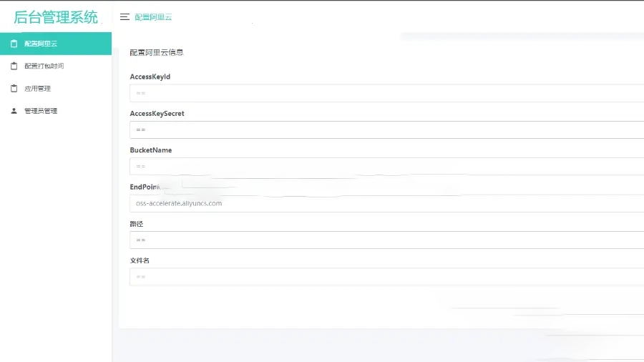Focus the AccessKeyId input field
The width and height of the screenshot is (644, 362).
pos(386,93)
